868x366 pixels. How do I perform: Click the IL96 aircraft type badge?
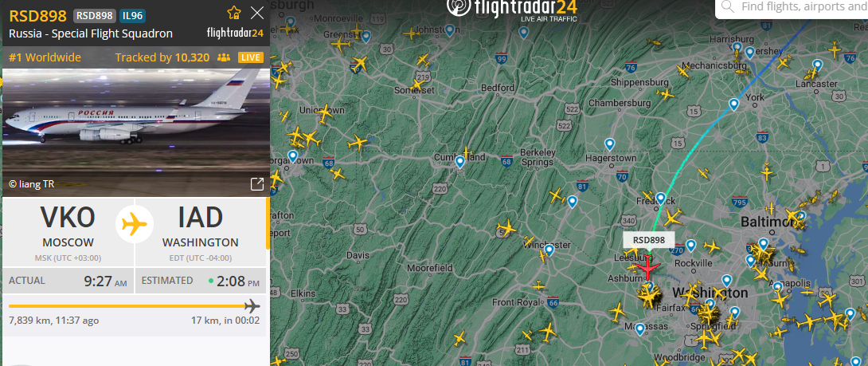(130, 15)
